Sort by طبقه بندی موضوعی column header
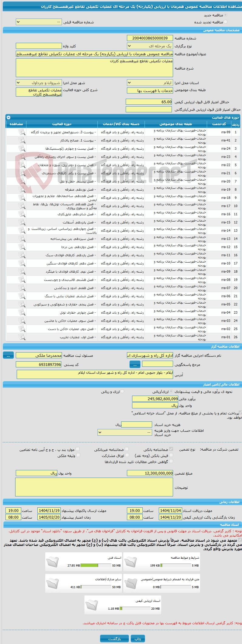242x644 pixels. click(176, 124)
